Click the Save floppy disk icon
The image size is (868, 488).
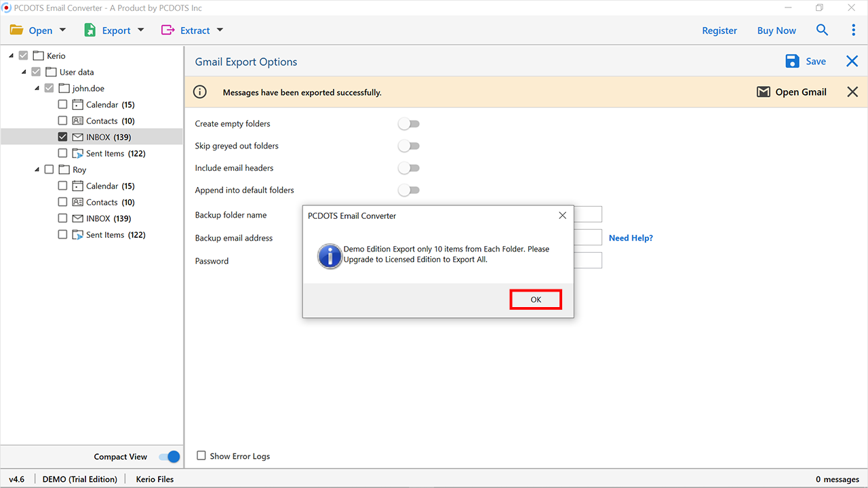[792, 62]
